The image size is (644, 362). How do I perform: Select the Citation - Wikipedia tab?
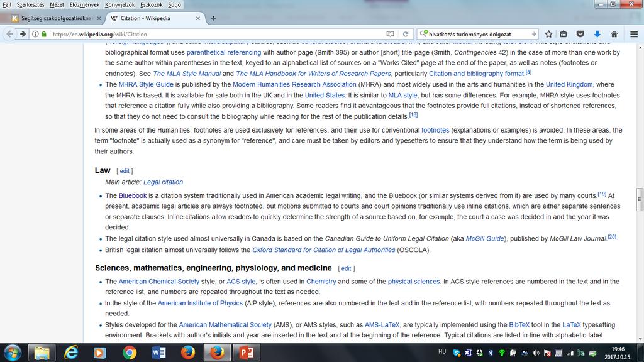(155, 18)
